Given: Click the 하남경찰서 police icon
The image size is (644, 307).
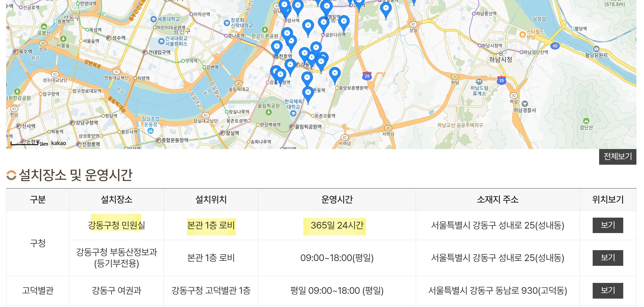Looking at the screenshot, I should coord(525,104).
